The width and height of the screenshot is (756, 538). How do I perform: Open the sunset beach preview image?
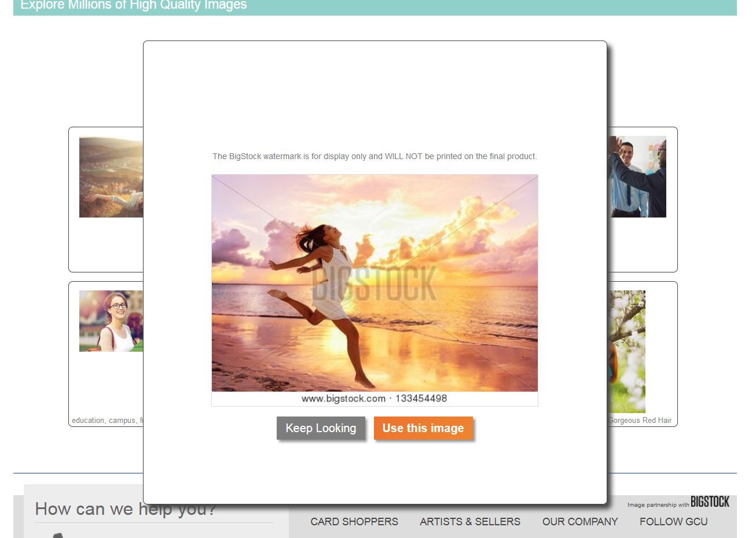tap(375, 283)
